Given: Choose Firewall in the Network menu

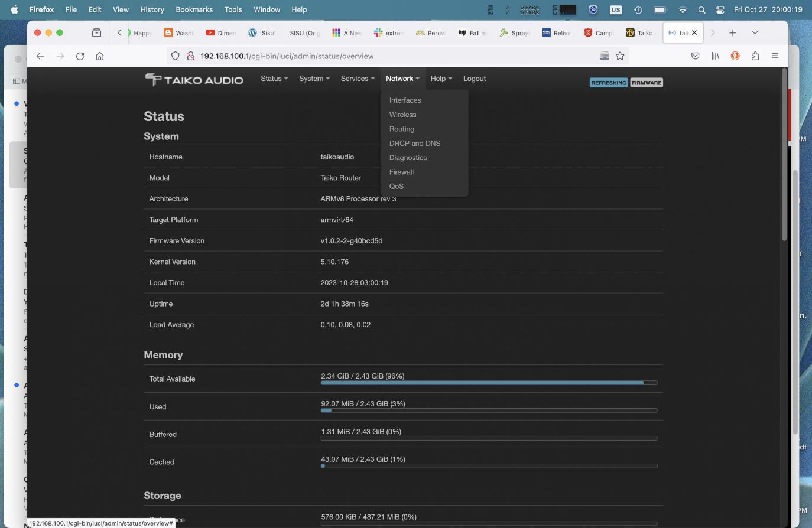Looking at the screenshot, I should tap(401, 172).
